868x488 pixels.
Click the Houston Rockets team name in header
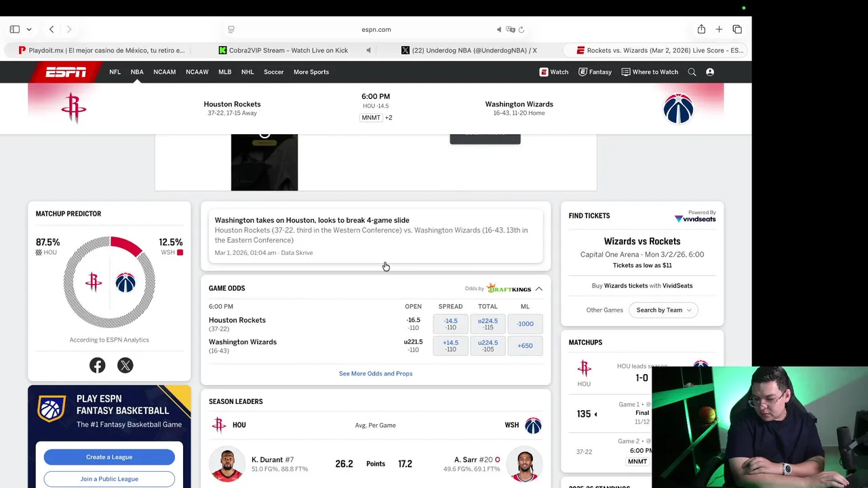click(232, 104)
